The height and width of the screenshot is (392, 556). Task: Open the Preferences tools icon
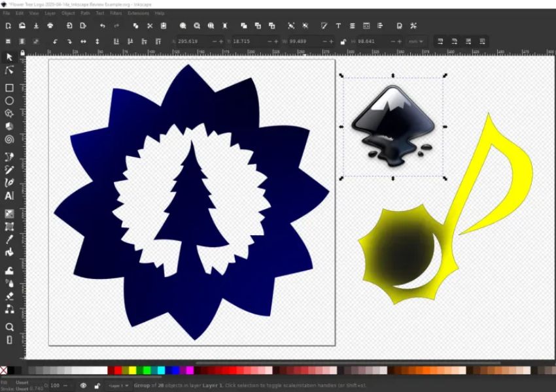coord(413,26)
